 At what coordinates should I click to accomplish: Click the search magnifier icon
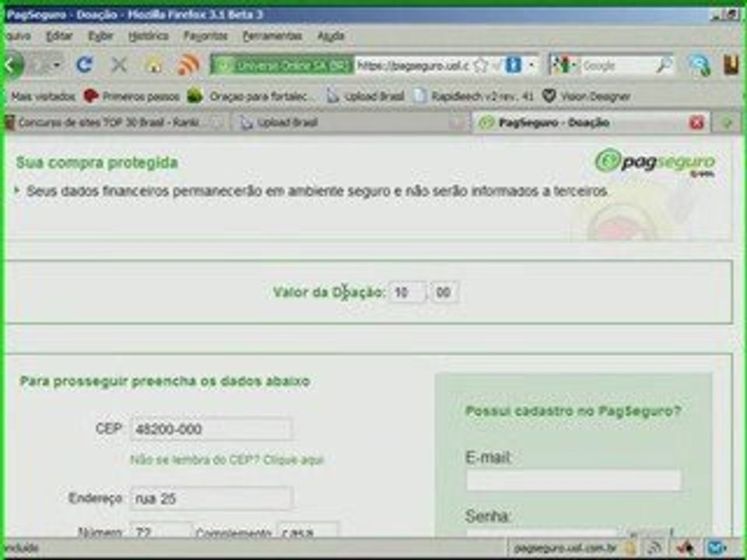click(x=664, y=65)
